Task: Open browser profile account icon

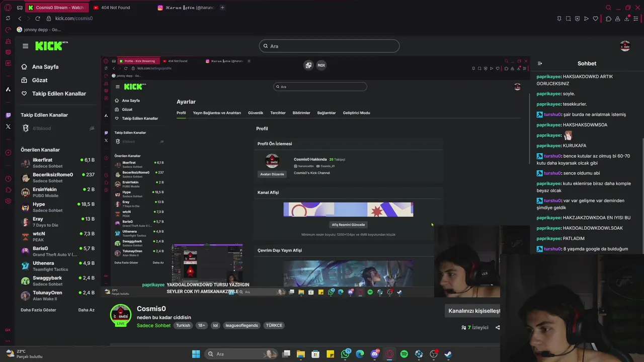Action: coord(617,19)
